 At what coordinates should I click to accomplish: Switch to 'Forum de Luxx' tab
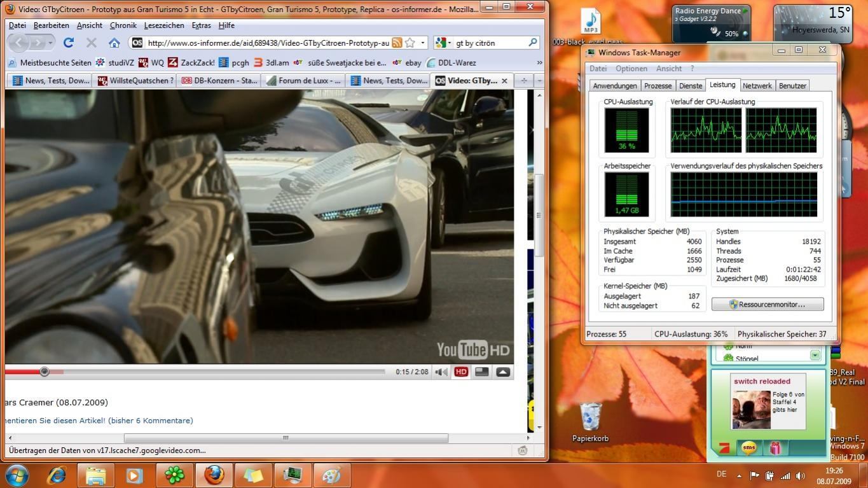(x=303, y=80)
